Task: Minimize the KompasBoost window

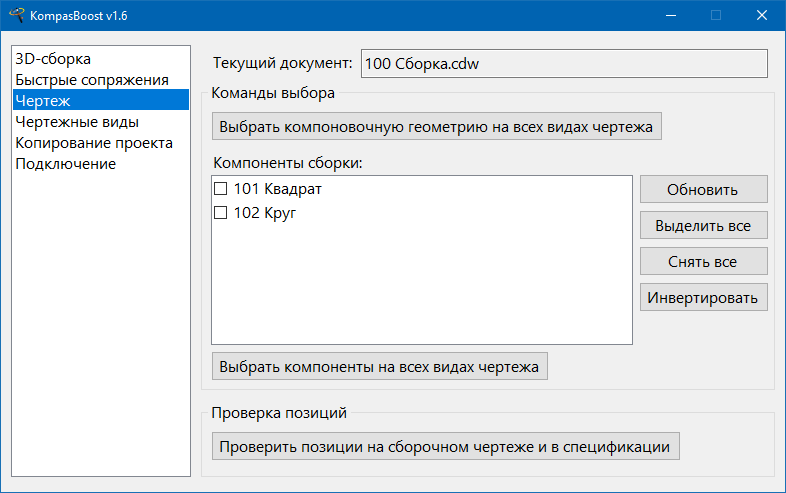Action: (669, 15)
